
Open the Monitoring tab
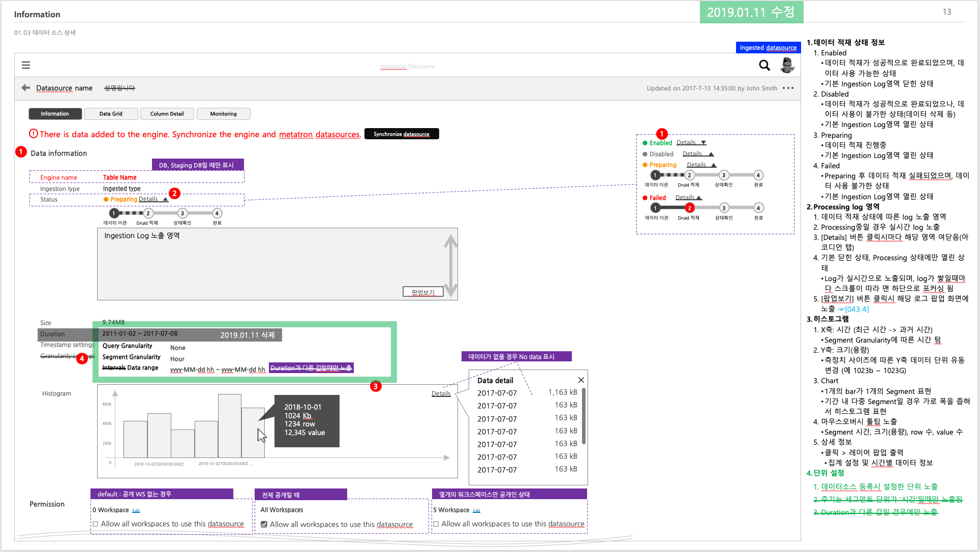pyautogui.click(x=223, y=114)
